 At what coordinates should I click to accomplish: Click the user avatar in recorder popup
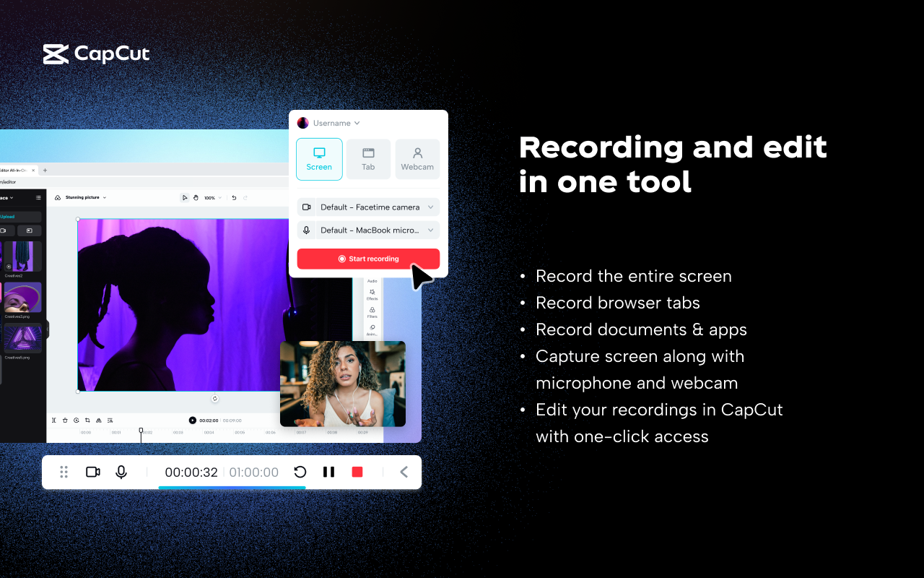tap(303, 123)
